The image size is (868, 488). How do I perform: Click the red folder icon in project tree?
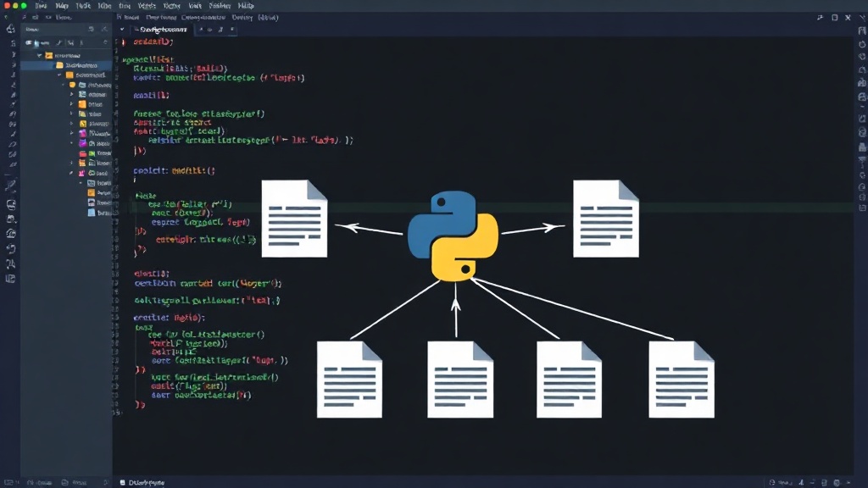(x=83, y=153)
